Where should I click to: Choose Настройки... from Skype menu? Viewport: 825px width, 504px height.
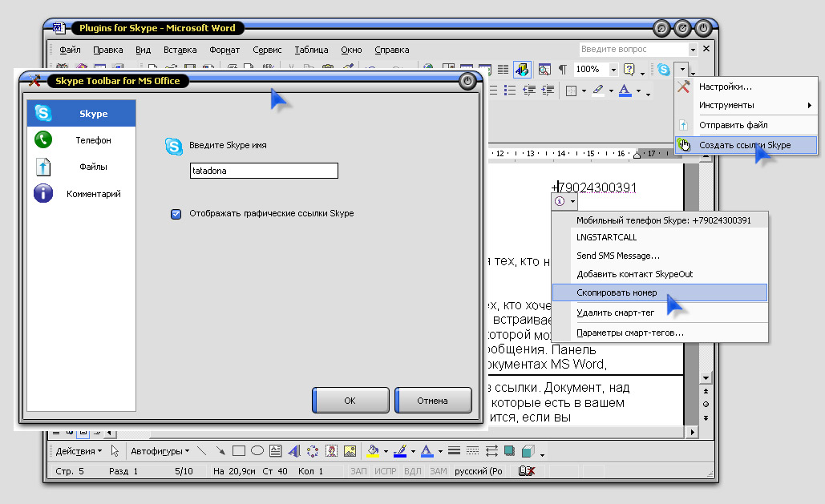(x=746, y=87)
